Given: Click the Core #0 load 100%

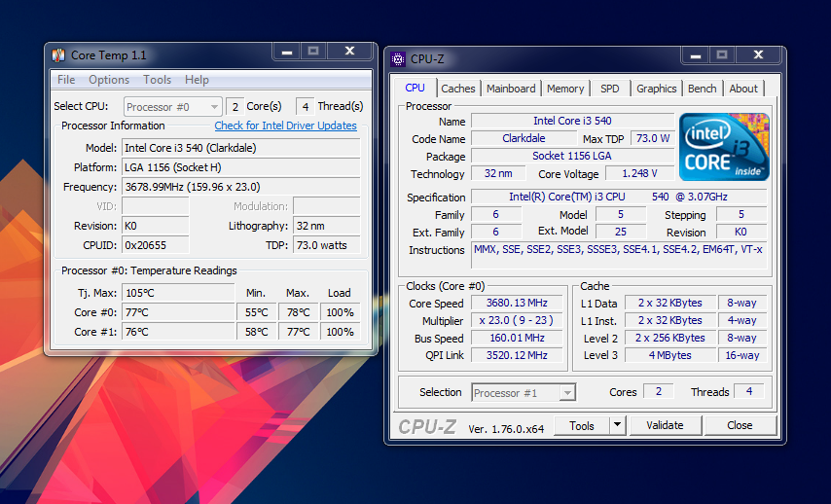Looking at the screenshot, I should coord(341,312).
